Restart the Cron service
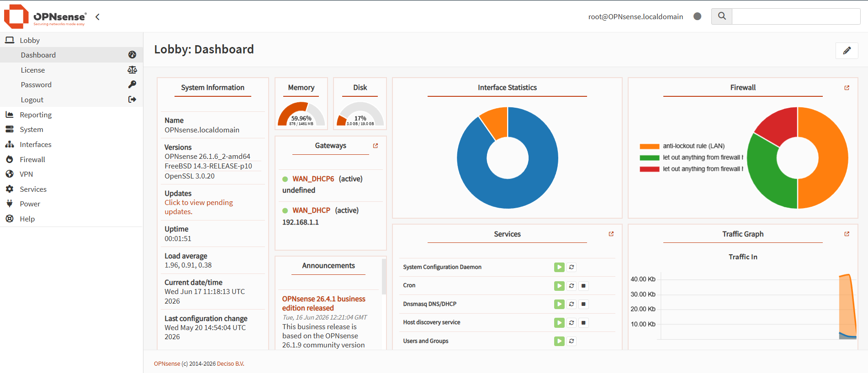 click(x=572, y=286)
